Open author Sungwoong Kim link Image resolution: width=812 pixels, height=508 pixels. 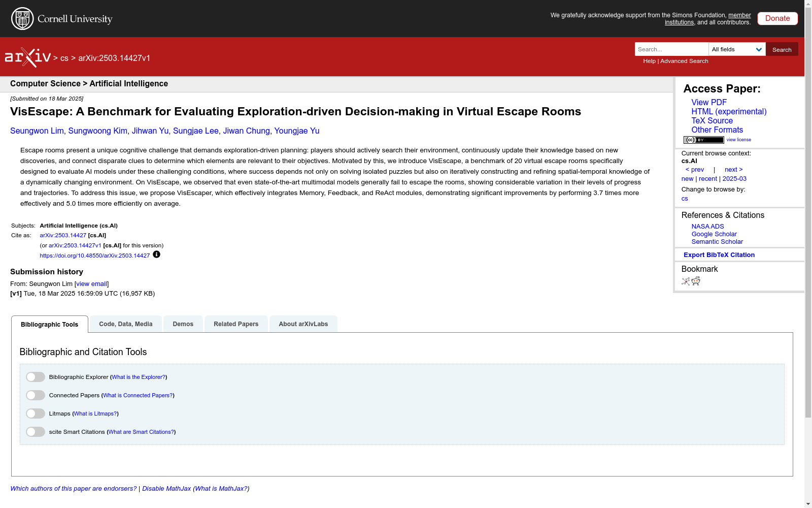point(98,131)
